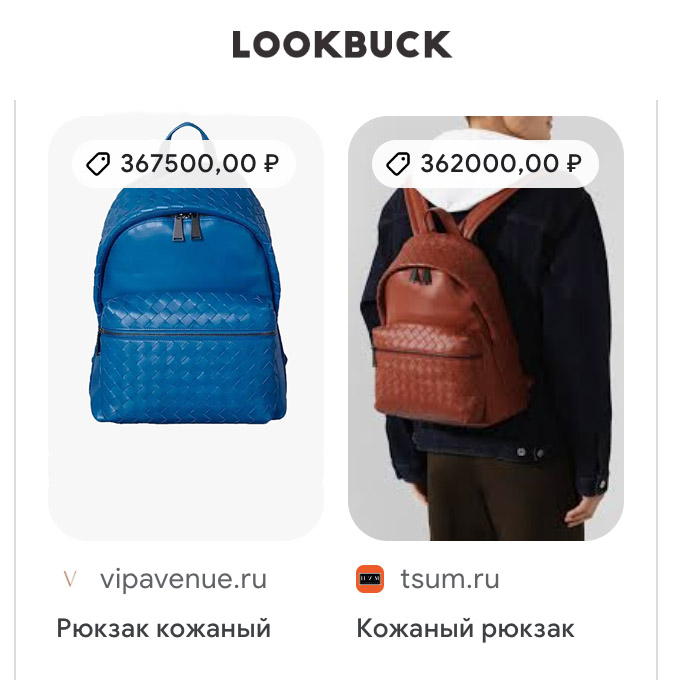This screenshot has height=680, width=674.
Task: Open the tsum.ru store link
Action: (450, 579)
